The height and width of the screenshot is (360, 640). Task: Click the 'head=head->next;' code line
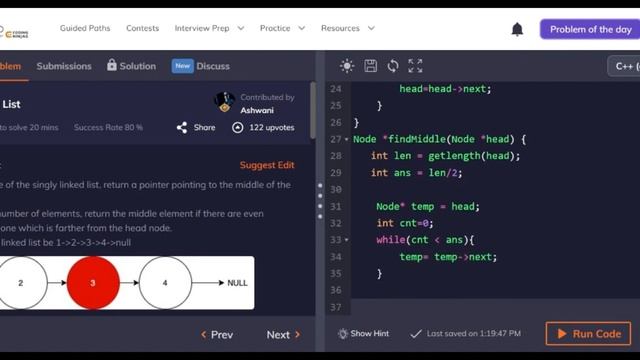click(445, 89)
